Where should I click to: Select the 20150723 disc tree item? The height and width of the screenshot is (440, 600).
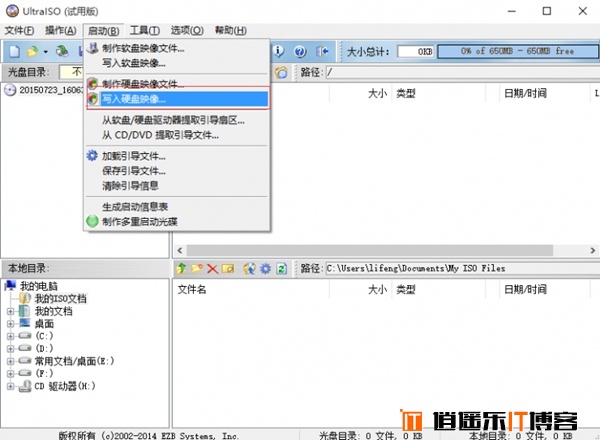click(x=43, y=90)
